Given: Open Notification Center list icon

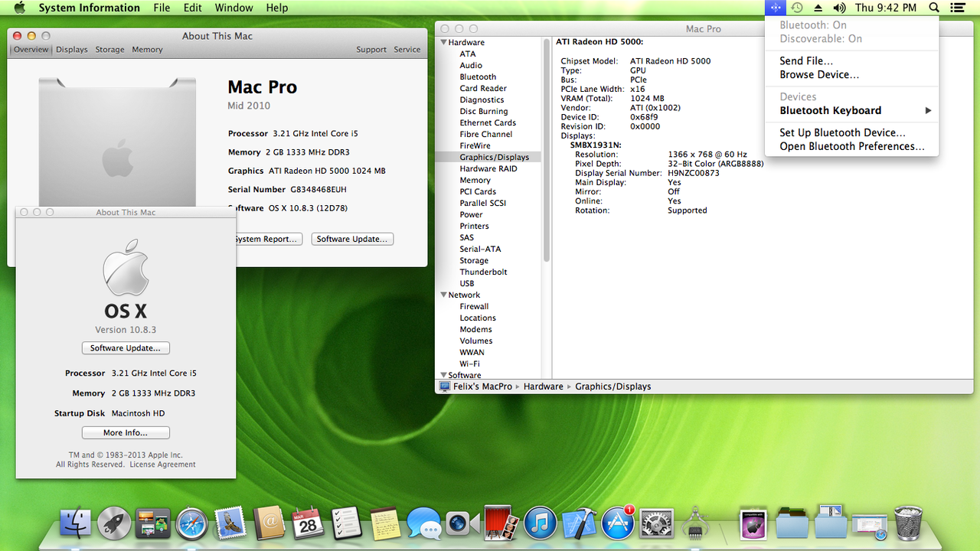Looking at the screenshot, I should (x=957, y=8).
